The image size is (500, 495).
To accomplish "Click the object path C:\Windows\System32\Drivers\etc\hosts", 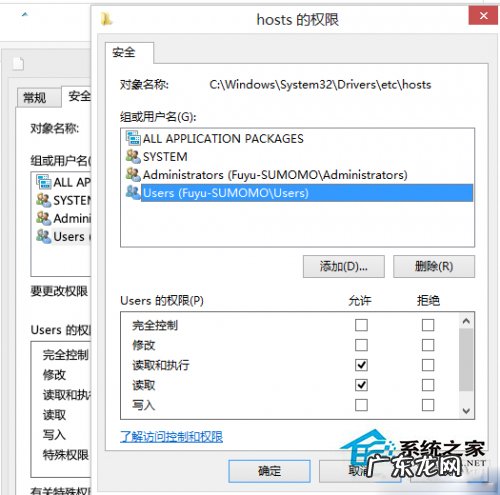I will [x=320, y=85].
